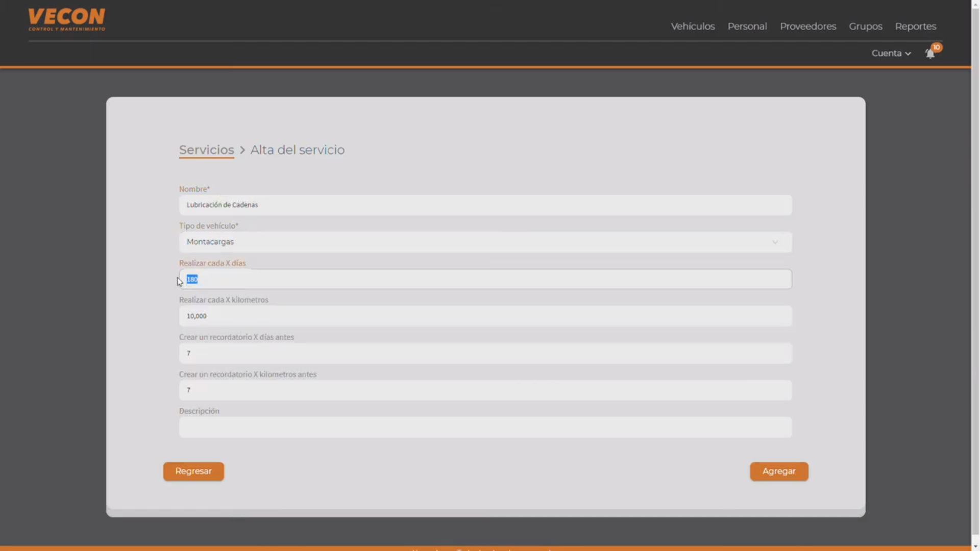Follow the Servicios breadcrumb link
This screenshot has width=980, height=551.
coord(206,150)
